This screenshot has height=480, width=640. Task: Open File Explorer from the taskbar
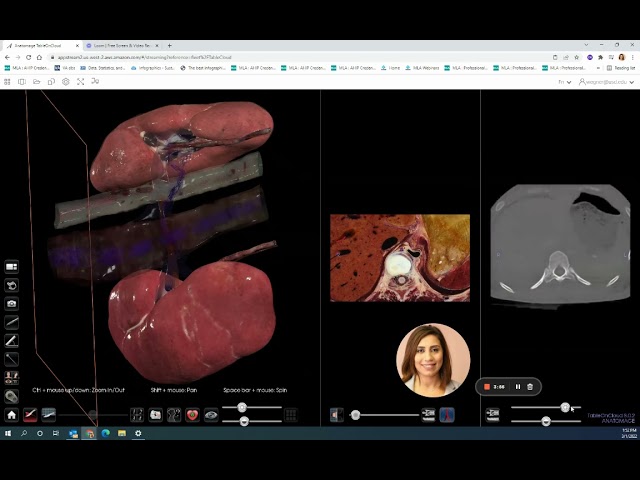tap(122, 433)
